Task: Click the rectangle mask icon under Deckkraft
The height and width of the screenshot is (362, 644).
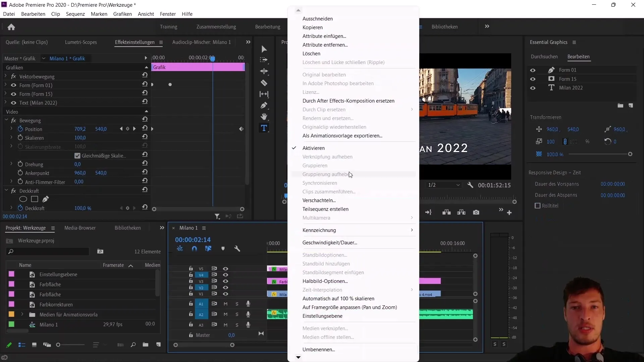Action: [34, 199]
